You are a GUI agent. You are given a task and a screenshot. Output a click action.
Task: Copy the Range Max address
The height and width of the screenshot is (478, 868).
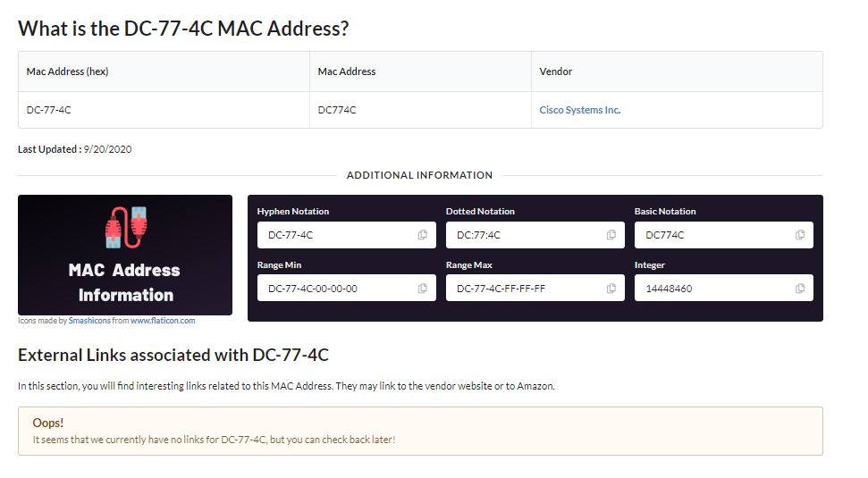click(x=611, y=289)
